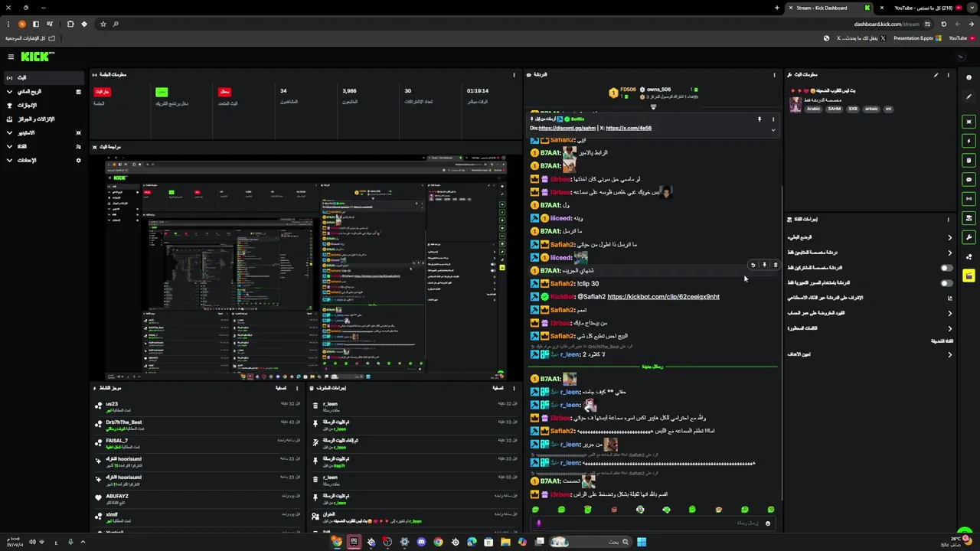Toggle the channel actions widget icon

969,218
